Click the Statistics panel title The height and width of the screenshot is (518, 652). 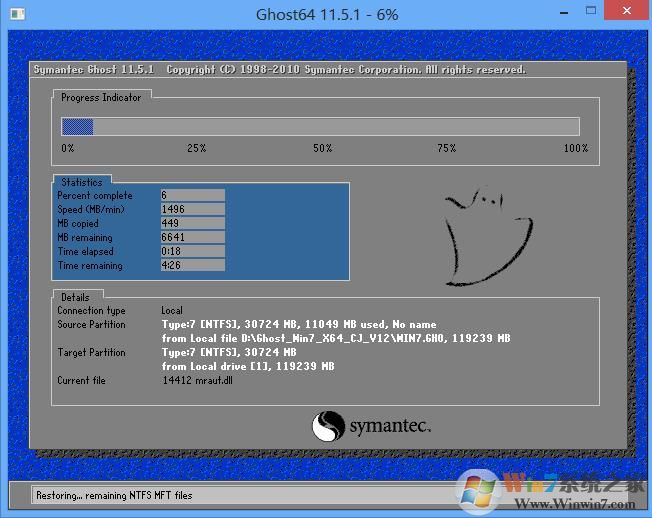click(81, 183)
